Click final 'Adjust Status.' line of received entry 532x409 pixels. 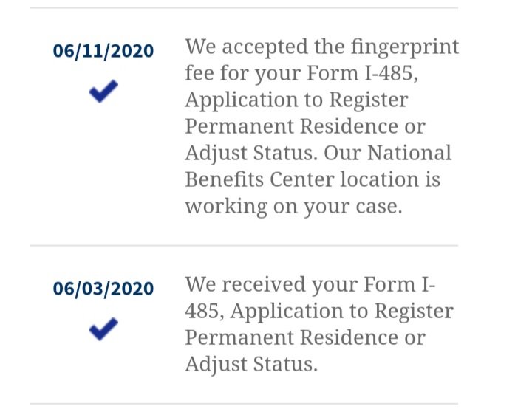[251, 365]
